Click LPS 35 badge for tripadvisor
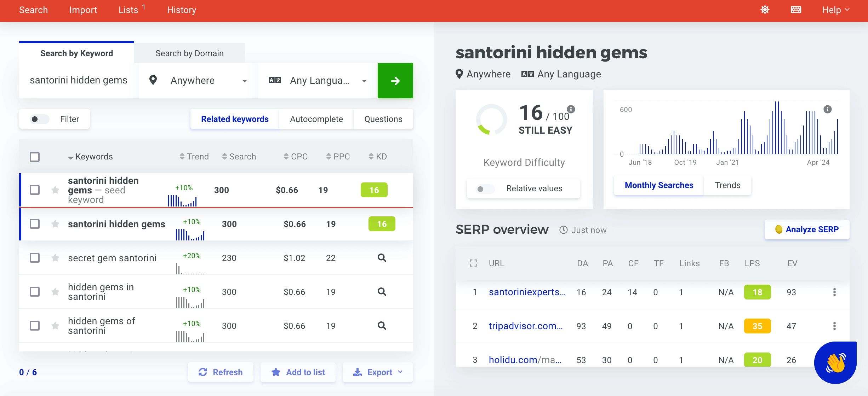Viewport: 868px width, 396px height. point(757,326)
